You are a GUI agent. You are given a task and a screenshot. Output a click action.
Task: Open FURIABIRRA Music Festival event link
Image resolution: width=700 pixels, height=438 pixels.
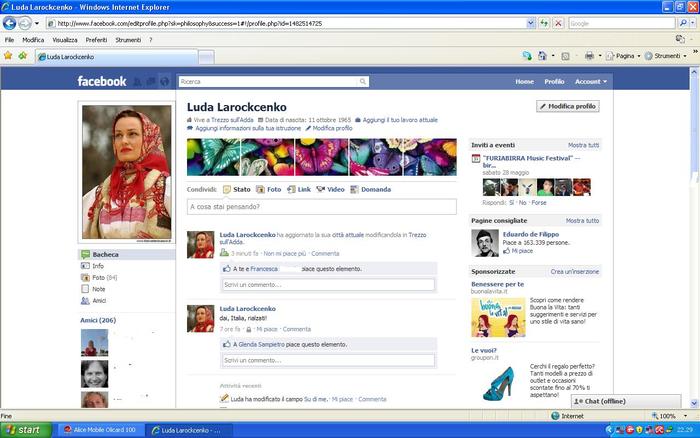(x=531, y=162)
